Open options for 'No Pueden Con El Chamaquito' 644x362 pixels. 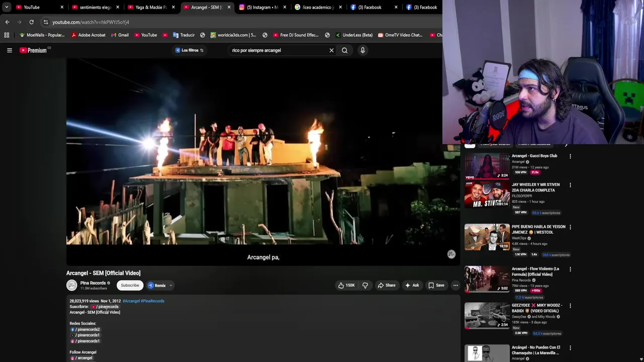pos(570,347)
